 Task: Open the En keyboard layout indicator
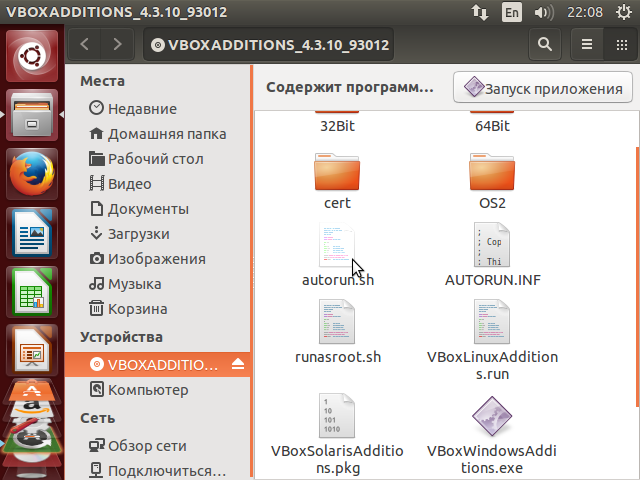coord(511,12)
